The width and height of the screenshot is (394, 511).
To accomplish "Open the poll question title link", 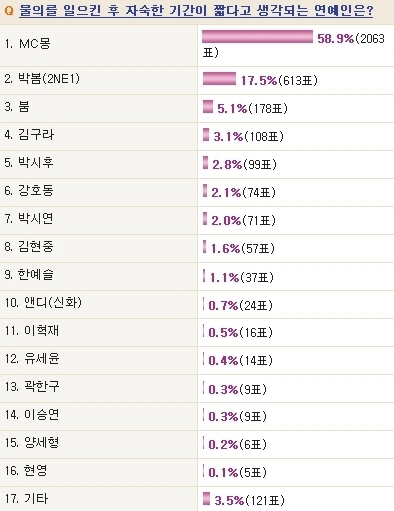I will tap(196, 12).
